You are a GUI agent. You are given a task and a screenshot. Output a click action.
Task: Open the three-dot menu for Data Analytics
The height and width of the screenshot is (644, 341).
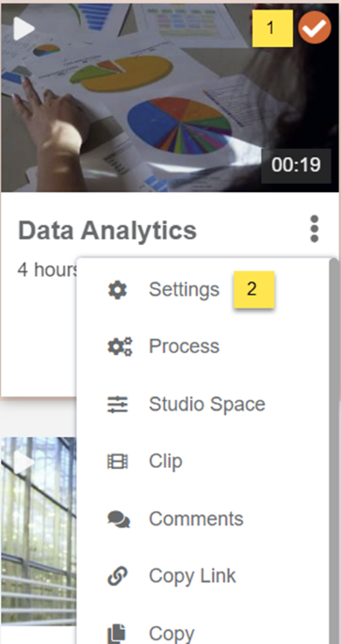315,229
